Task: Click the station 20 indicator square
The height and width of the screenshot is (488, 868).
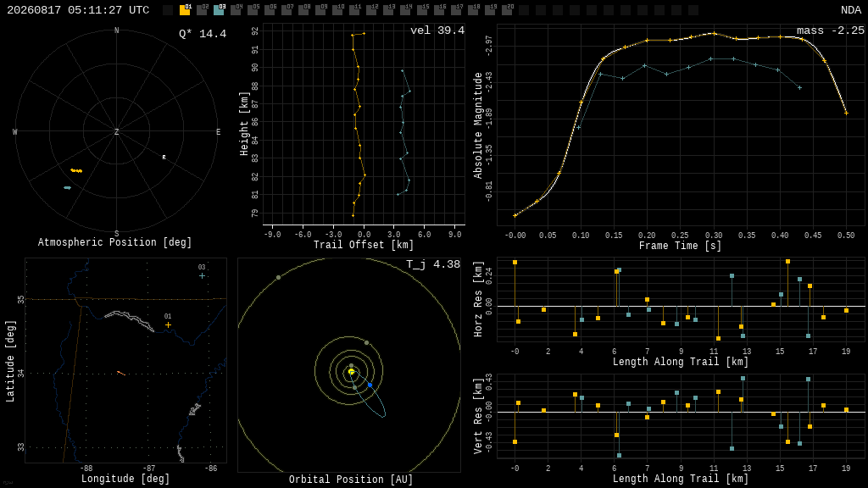Action: (x=507, y=10)
